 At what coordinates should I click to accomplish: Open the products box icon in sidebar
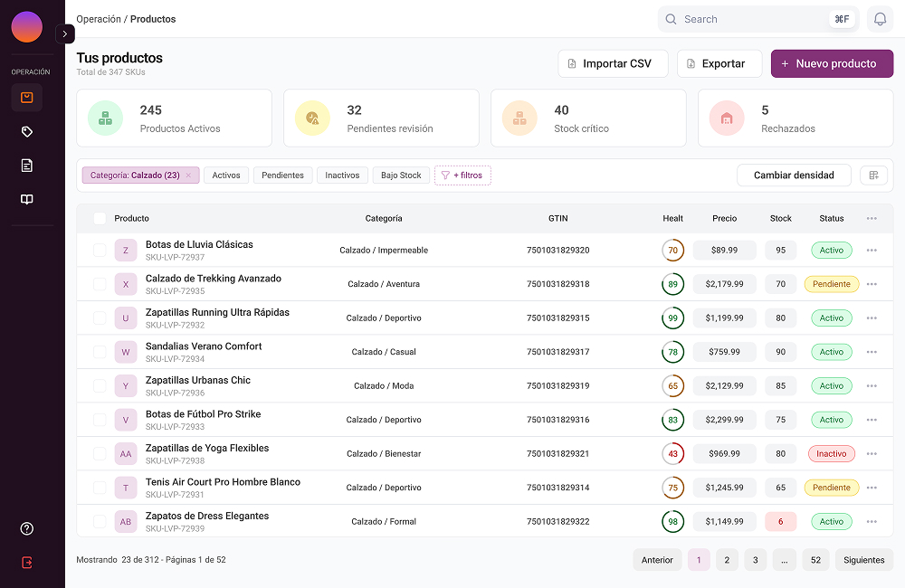pyautogui.click(x=26, y=98)
